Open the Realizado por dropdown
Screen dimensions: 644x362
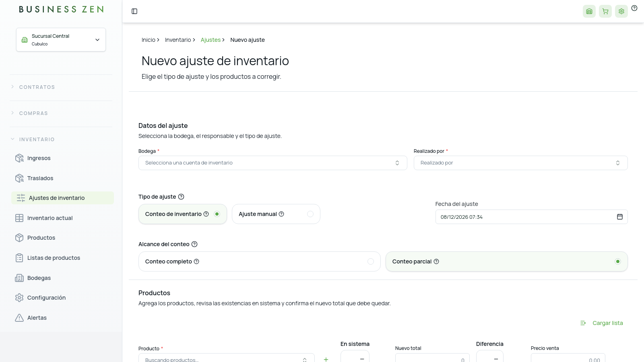tap(521, 163)
